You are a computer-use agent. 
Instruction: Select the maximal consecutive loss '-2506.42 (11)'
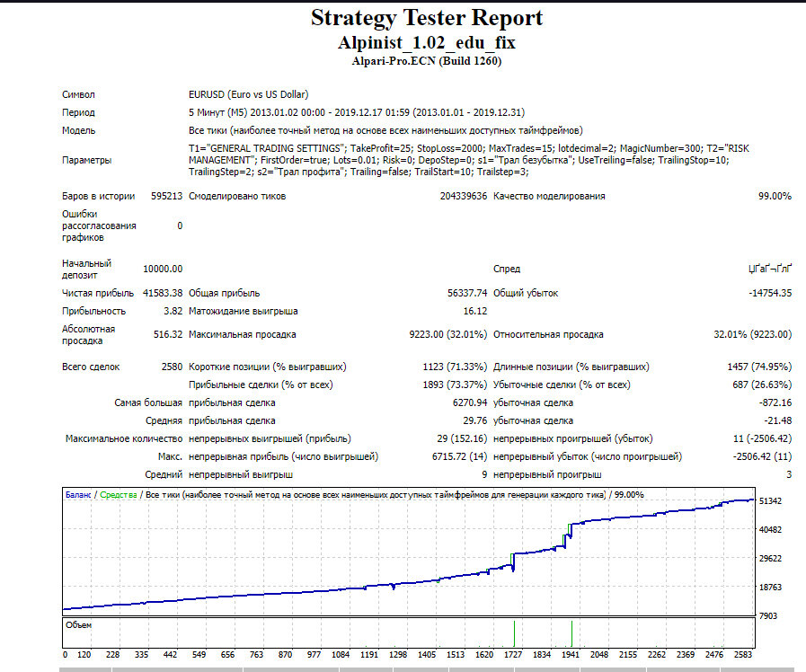[x=762, y=456]
